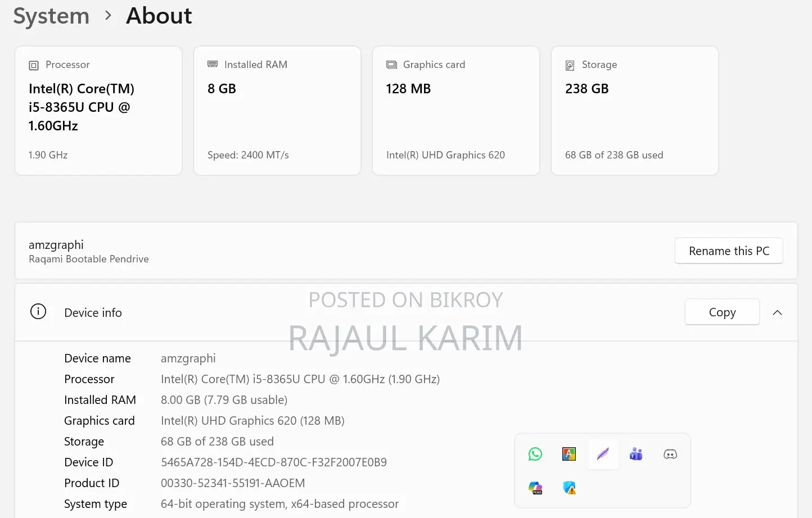812x518 pixels.
Task: Click the Installed RAM card icon
Action: tap(213, 65)
